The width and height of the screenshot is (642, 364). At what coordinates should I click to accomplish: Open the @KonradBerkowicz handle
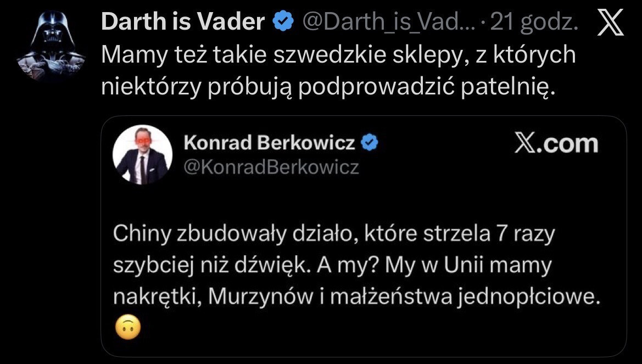[271, 167]
